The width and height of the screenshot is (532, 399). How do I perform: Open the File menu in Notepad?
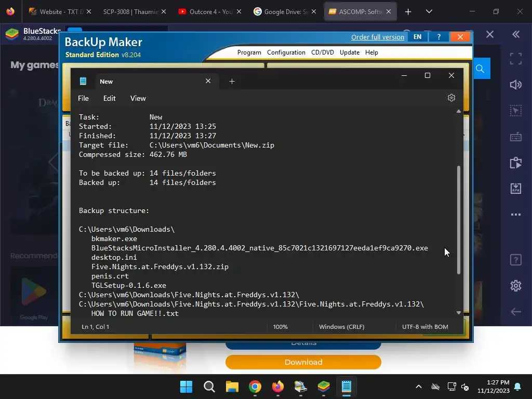(83, 98)
